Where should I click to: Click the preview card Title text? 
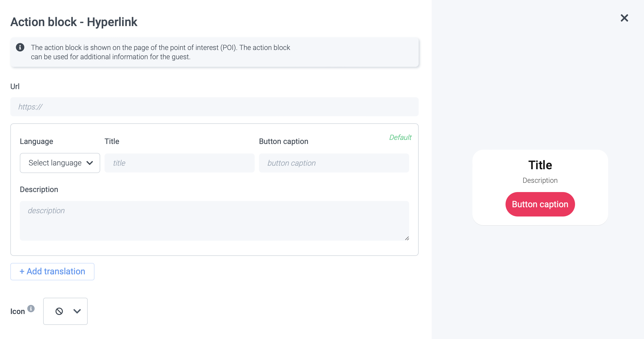pyautogui.click(x=540, y=165)
